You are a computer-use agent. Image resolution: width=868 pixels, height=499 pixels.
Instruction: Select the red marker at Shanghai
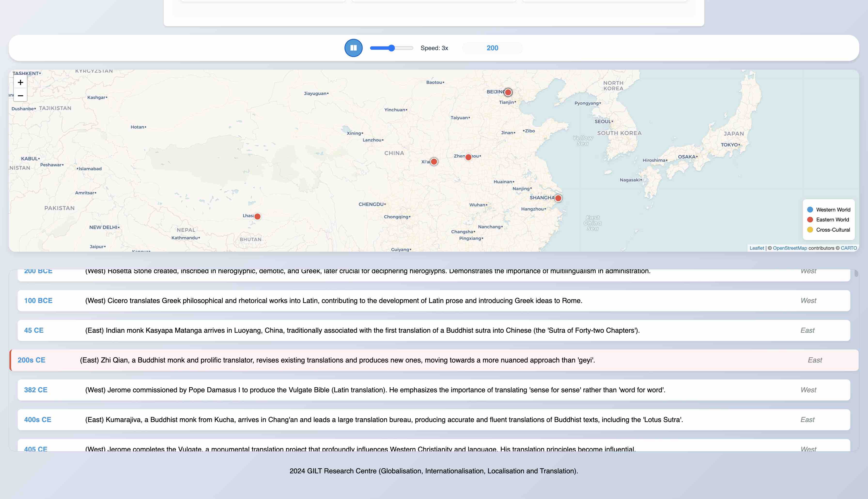pyautogui.click(x=558, y=198)
